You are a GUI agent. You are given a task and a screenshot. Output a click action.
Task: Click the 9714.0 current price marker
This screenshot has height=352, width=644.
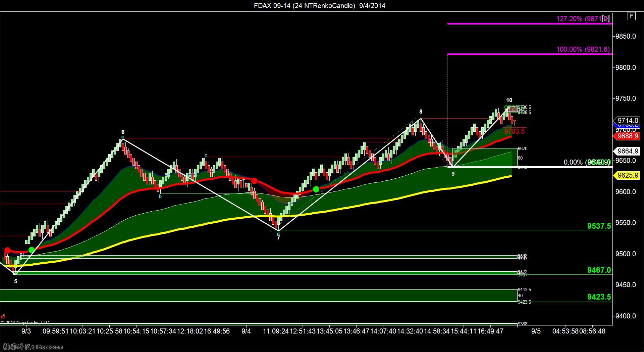coord(626,121)
